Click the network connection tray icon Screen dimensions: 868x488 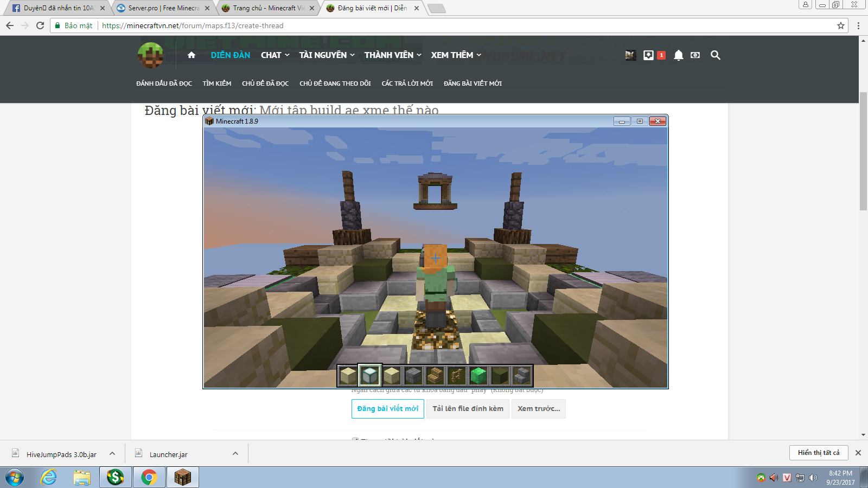800,478
